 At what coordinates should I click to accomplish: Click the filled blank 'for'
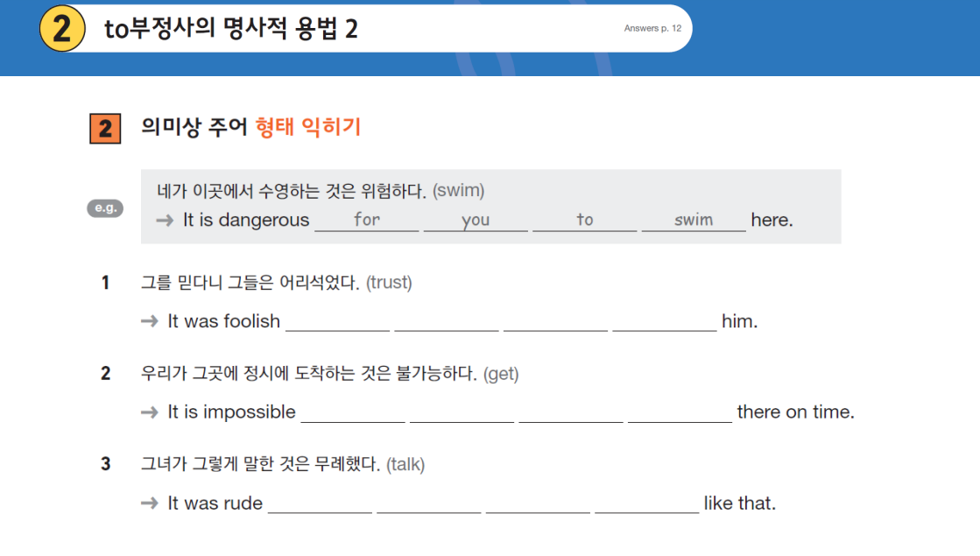[367, 220]
